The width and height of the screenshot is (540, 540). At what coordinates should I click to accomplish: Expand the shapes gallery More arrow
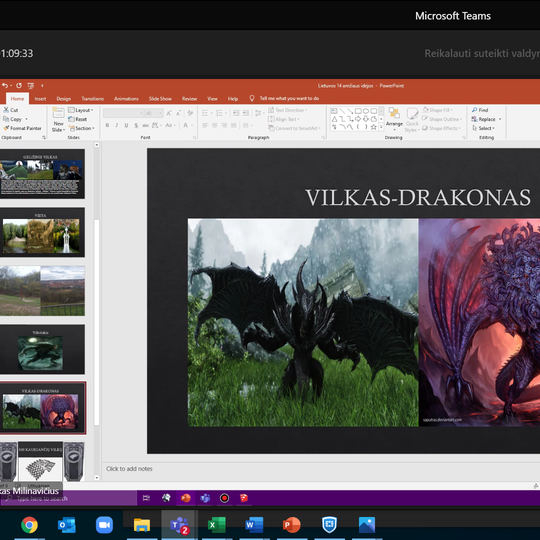point(381,127)
